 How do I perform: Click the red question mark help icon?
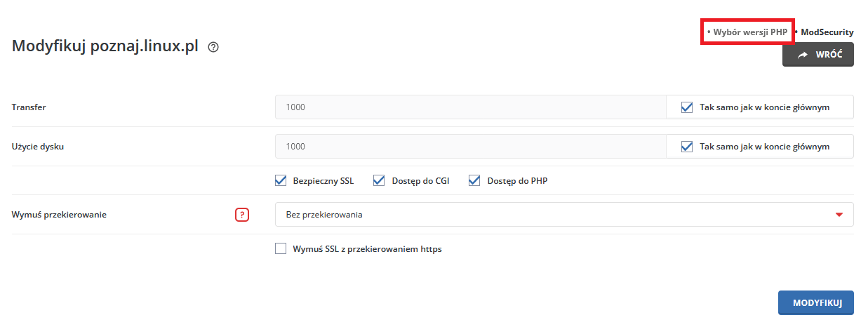tap(242, 215)
